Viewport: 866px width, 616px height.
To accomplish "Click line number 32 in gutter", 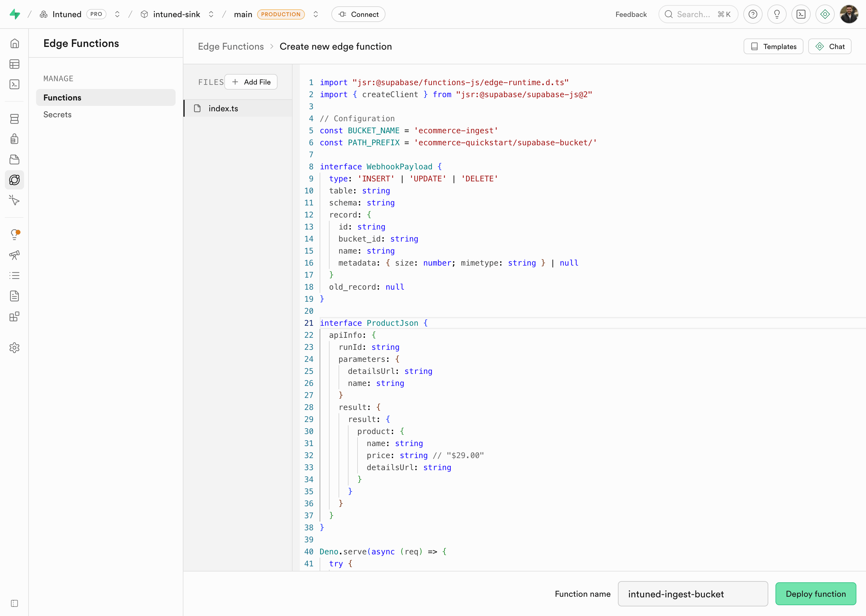I will (x=309, y=455).
